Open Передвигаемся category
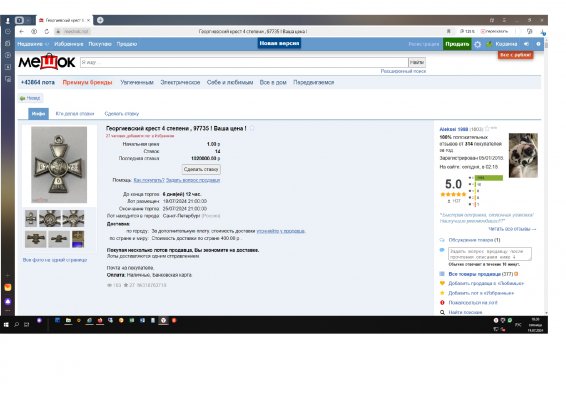The image size is (566, 400). pos(314,82)
